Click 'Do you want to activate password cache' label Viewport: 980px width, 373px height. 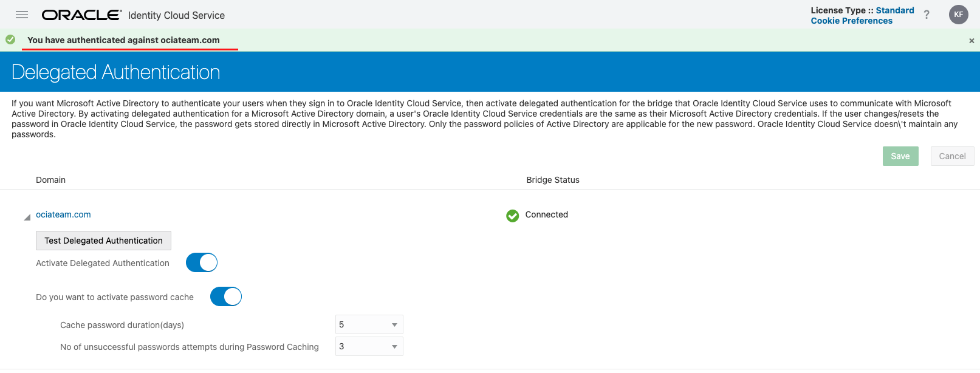[115, 297]
